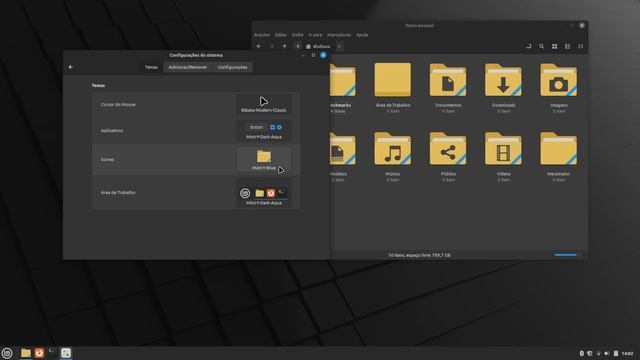
Task: Select the Imagens folder
Action: [x=558, y=80]
